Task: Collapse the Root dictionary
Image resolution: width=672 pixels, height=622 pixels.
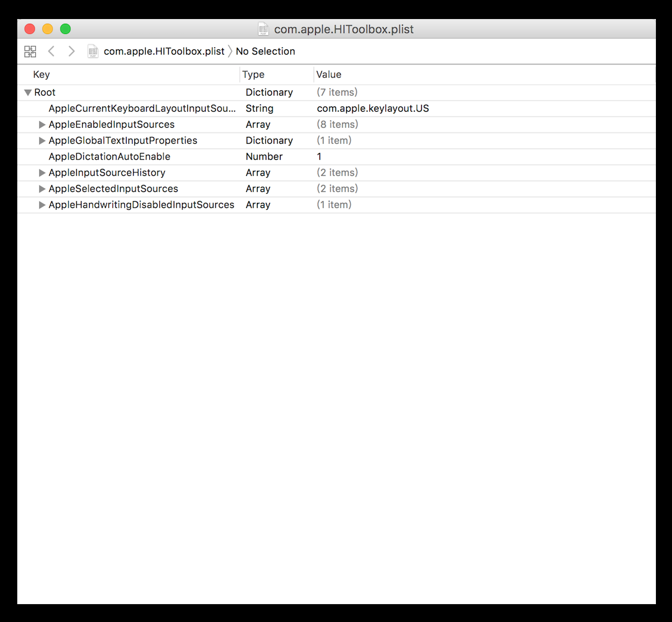Action: (27, 92)
